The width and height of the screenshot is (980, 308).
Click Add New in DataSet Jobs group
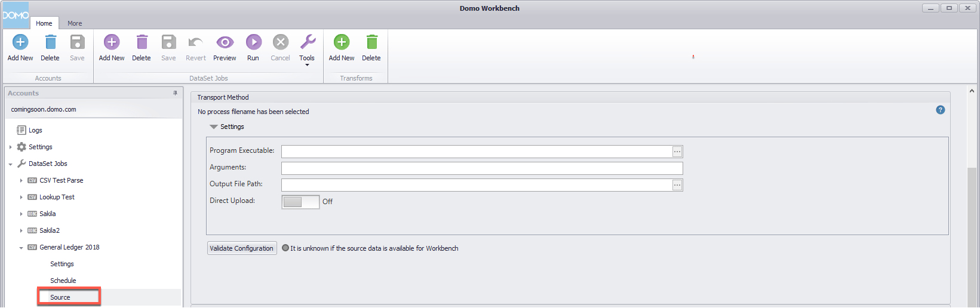pyautogui.click(x=112, y=48)
